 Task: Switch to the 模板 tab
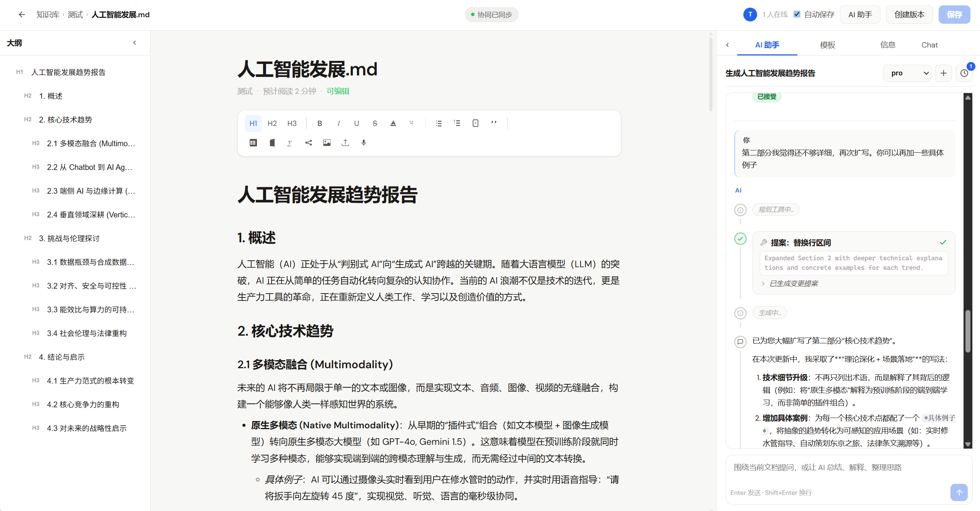(x=827, y=45)
